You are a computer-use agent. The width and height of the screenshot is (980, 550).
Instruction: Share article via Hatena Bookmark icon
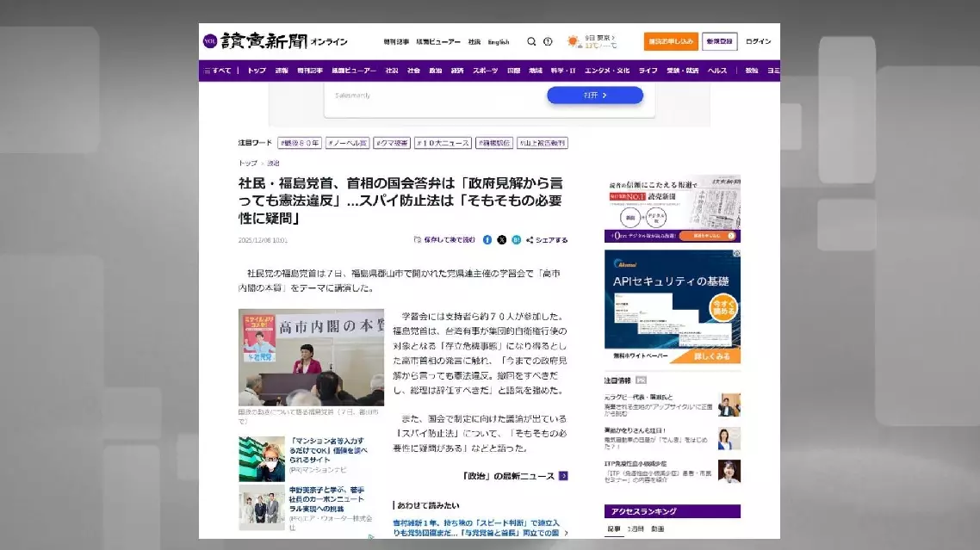click(x=515, y=240)
